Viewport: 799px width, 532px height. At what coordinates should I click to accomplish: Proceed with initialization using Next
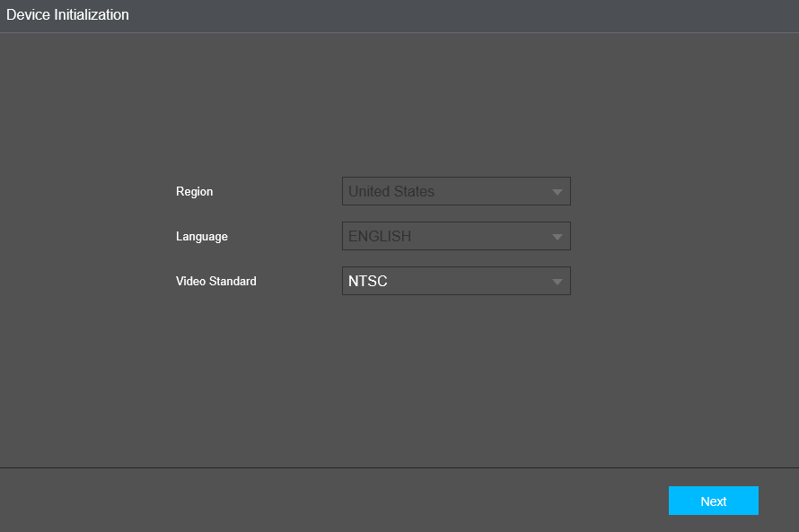point(714,501)
